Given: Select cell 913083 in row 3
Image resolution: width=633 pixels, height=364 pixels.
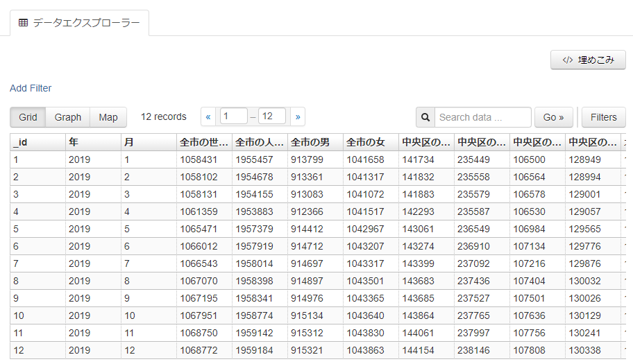Looking at the screenshot, I should pyautogui.click(x=315, y=194).
